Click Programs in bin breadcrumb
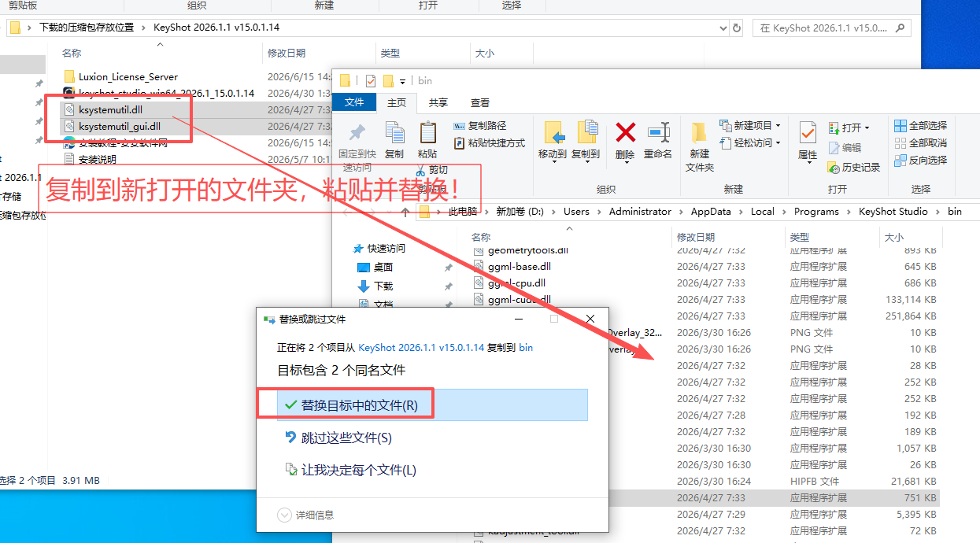 click(816, 212)
